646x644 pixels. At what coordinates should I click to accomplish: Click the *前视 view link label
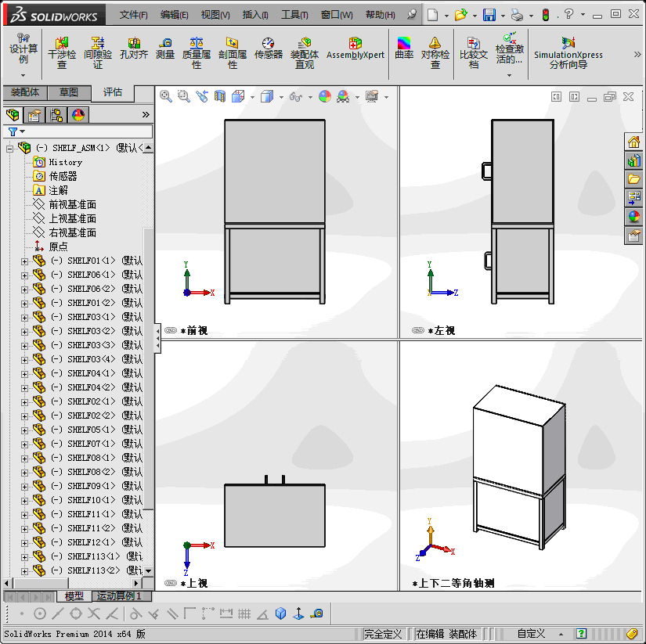(x=193, y=331)
